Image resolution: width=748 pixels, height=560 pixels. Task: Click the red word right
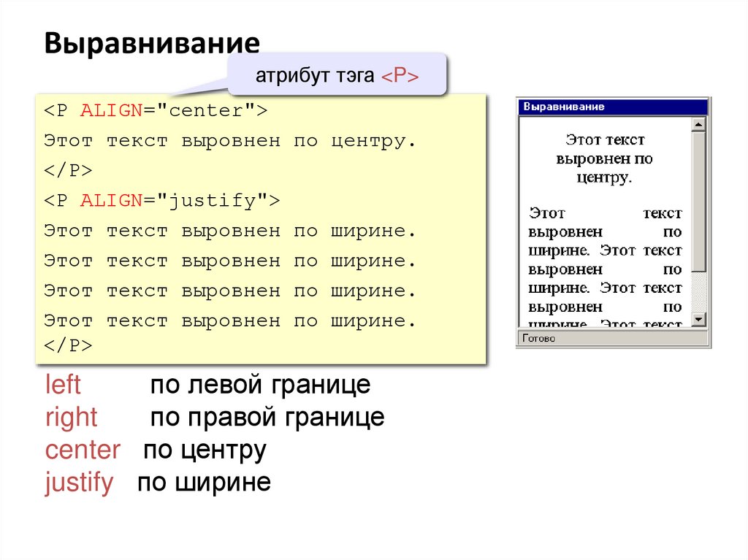[x=71, y=418]
